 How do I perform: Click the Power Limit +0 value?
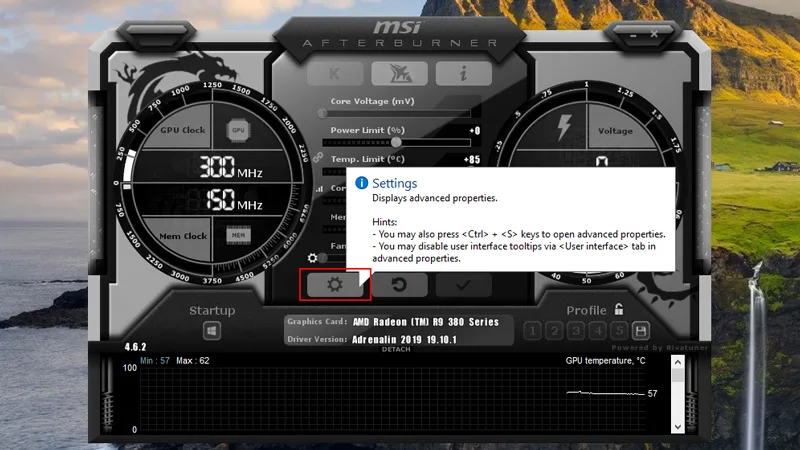pyautogui.click(x=474, y=131)
